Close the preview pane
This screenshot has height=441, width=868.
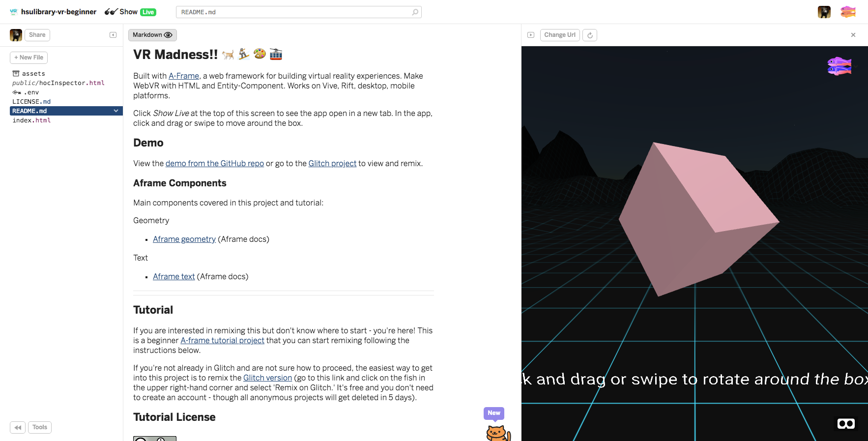(x=853, y=35)
